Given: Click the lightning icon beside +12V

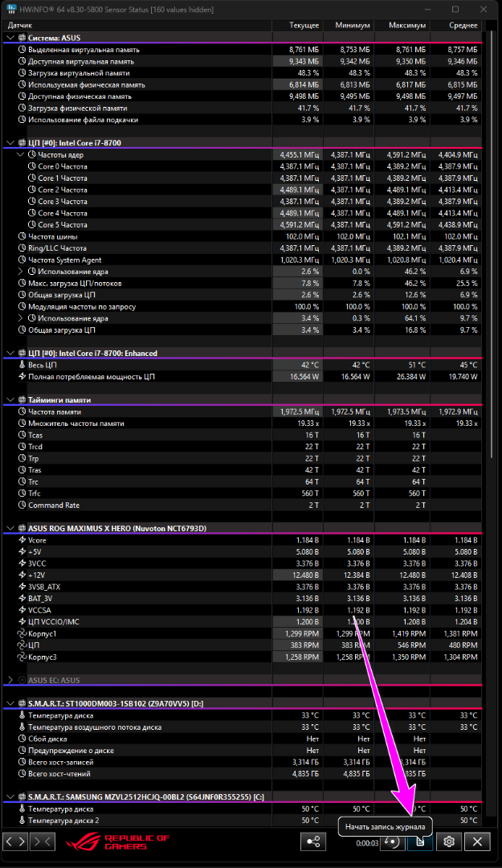Looking at the screenshot, I should tap(22, 575).
